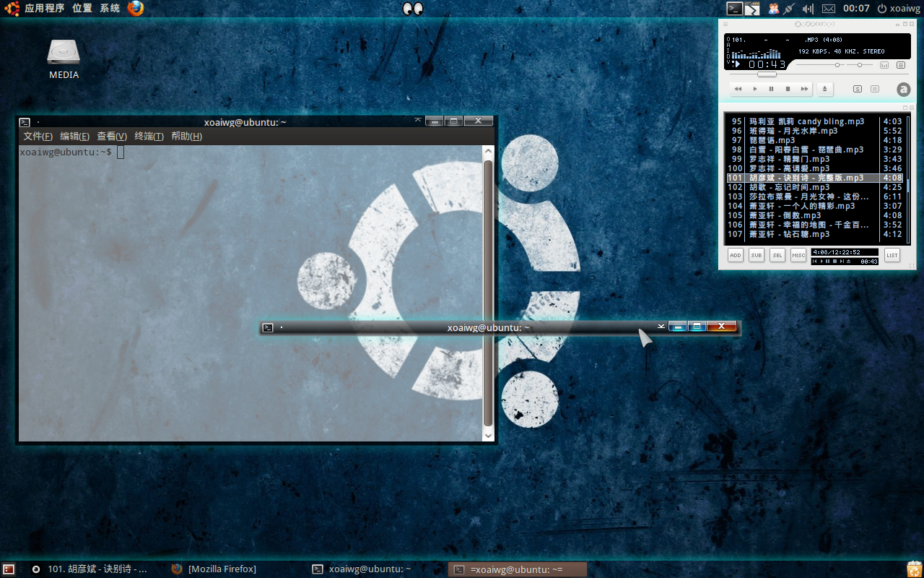This screenshot has height=578, width=924.
Task: Click the 00:43 elapsed time display
Action: point(767,64)
